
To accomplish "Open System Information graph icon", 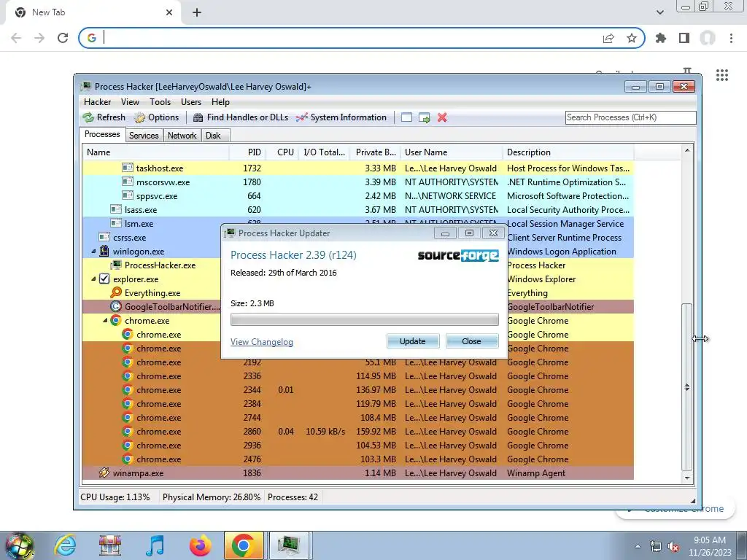I will tap(301, 117).
